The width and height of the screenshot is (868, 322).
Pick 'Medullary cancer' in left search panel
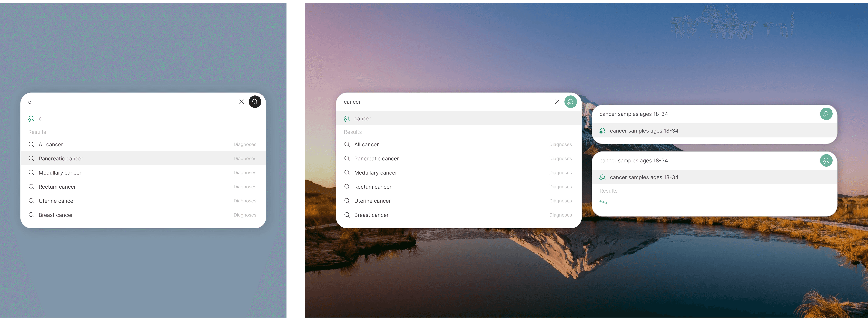[60, 173]
